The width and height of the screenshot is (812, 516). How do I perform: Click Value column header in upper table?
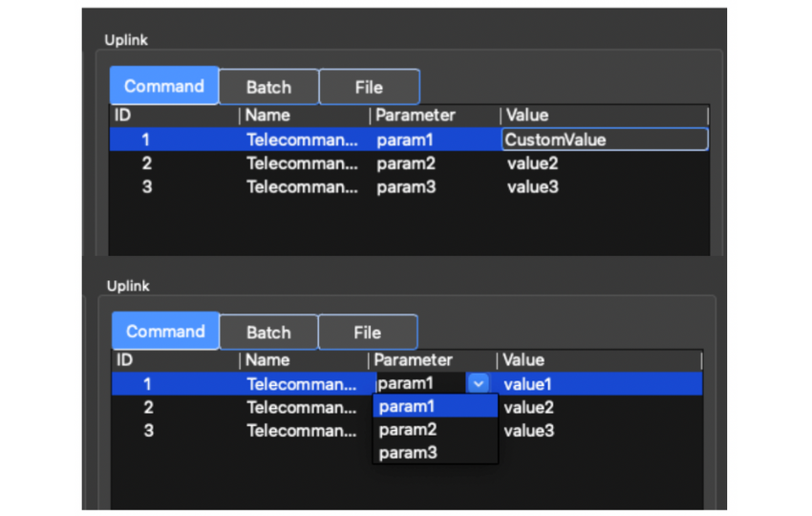coord(527,116)
